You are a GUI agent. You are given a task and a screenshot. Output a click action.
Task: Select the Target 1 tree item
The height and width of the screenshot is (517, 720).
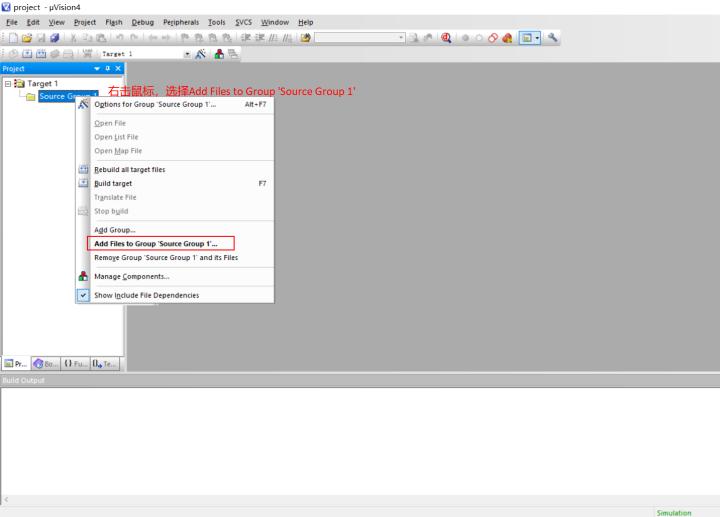click(43, 84)
